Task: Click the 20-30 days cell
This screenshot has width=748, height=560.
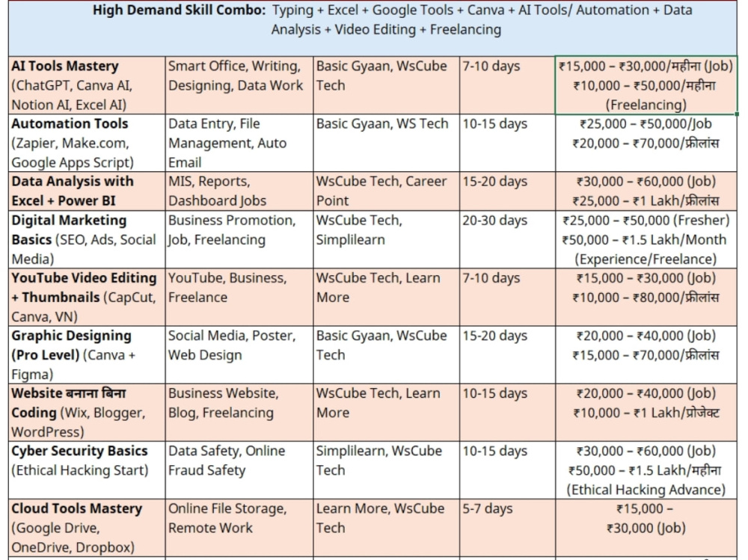Action: [x=507, y=239]
